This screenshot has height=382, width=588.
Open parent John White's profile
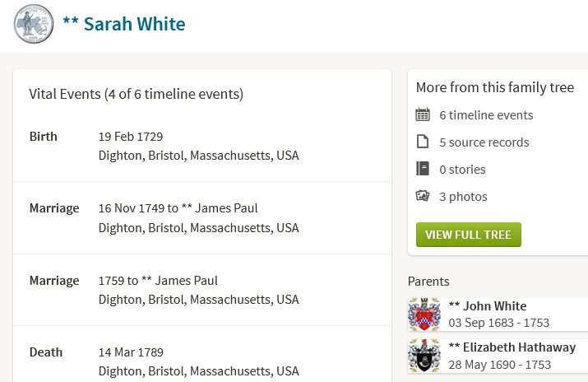point(488,306)
